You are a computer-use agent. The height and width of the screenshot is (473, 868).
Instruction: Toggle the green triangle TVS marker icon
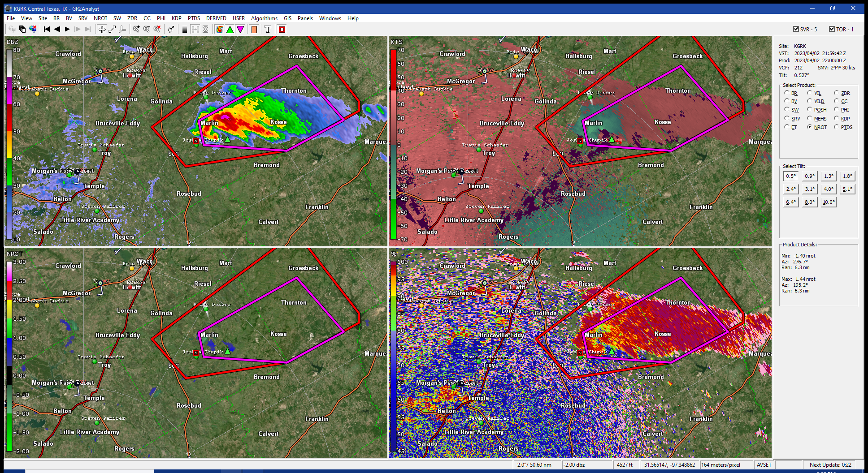(230, 30)
